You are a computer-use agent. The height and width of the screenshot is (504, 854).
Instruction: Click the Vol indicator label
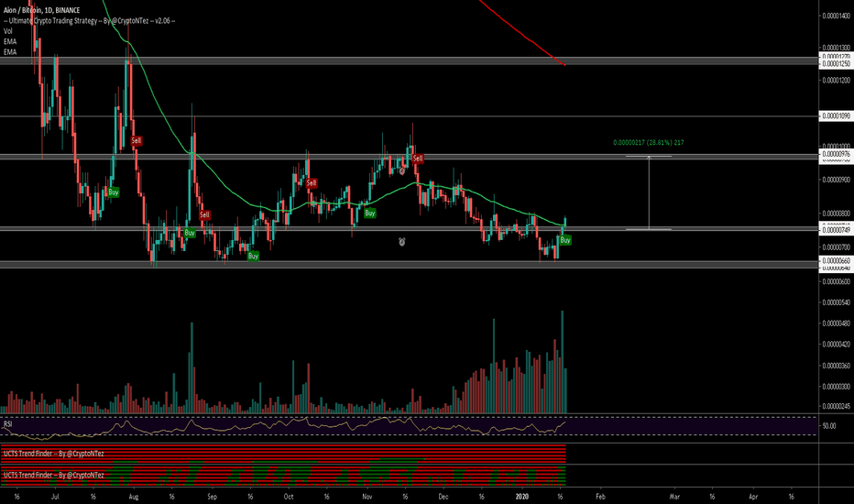pyautogui.click(x=7, y=31)
